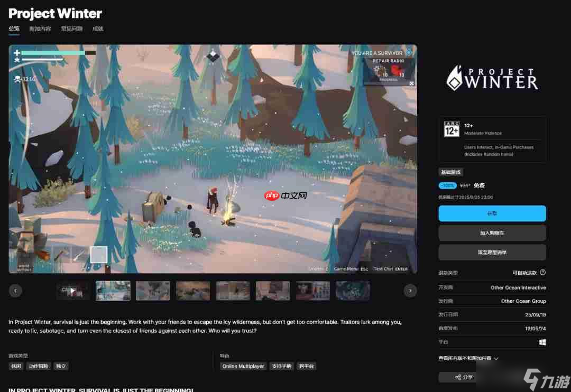Viewport: 571px width, 392px height.
Task: Click the Windows platform icon
Action: pos(542,342)
